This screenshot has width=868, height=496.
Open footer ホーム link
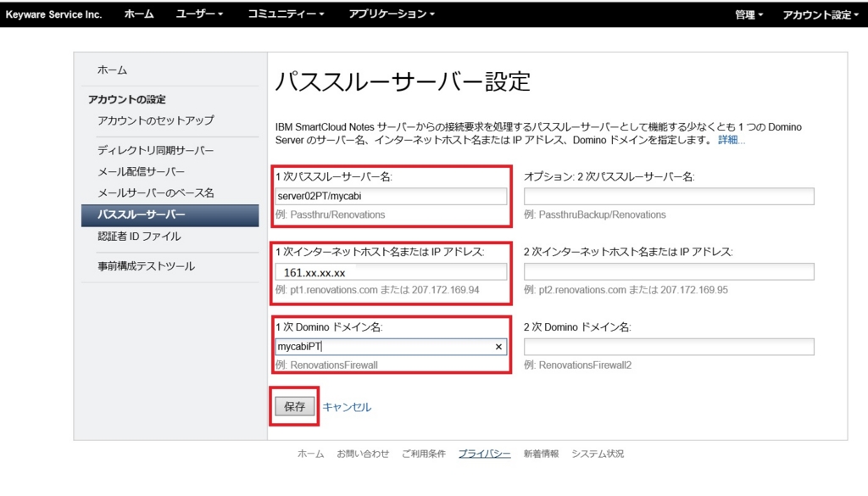[x=310, y=454]
